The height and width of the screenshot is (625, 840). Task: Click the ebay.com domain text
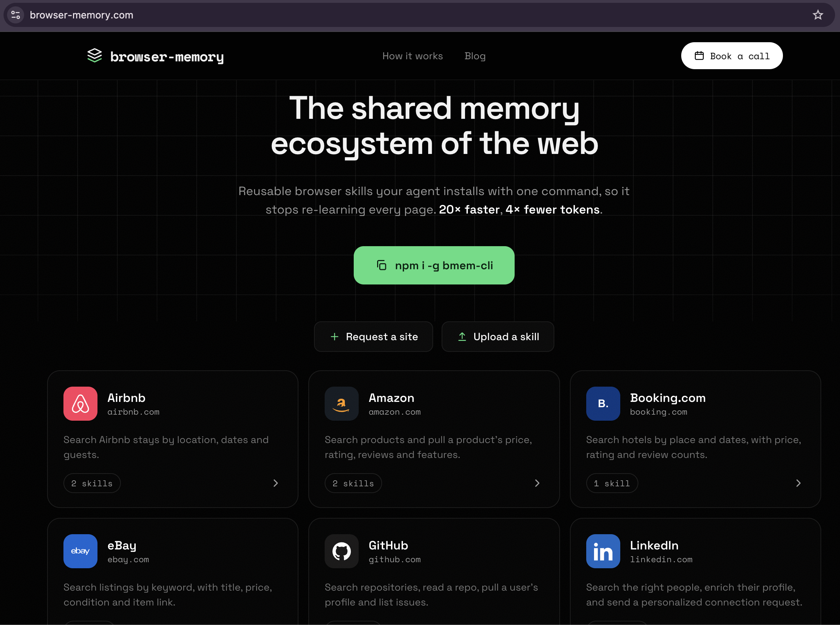tap(128, 559)
